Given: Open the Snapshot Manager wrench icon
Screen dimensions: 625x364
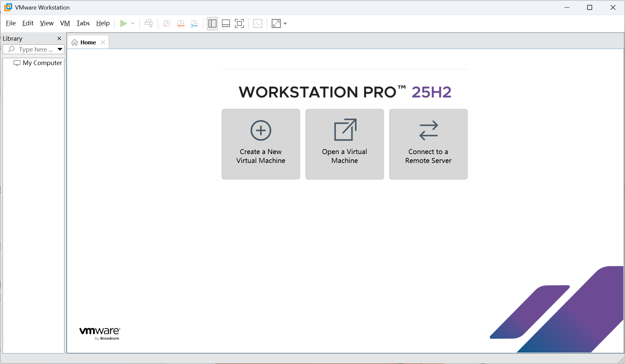Looking at the screenshot, I should click(194, 23).
